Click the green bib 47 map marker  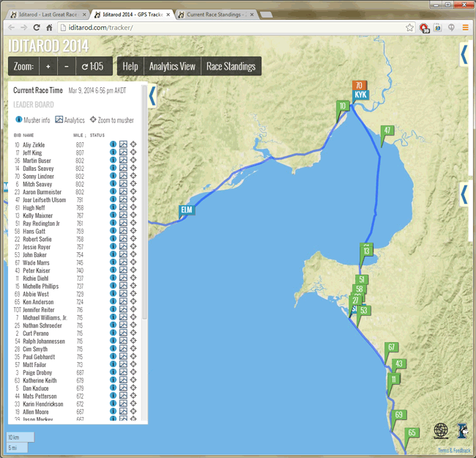pos(387,131)
